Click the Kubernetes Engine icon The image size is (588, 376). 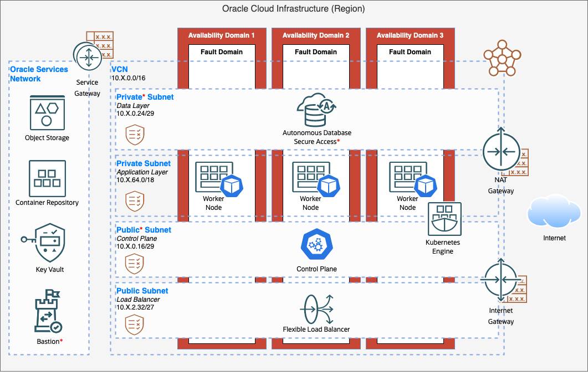point(444,219)
